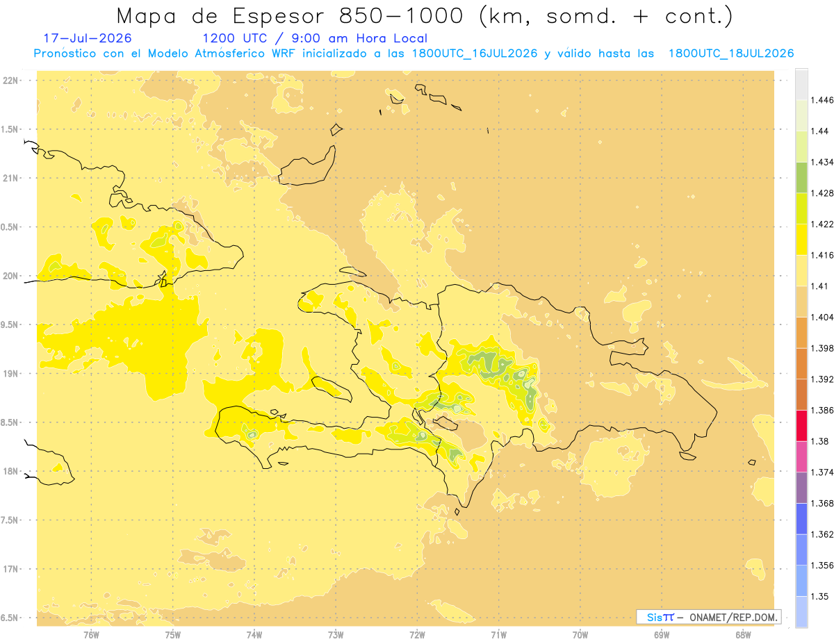Viewport: 834px width, 644px height.
Task: Click the longitude axis label 69W
Action: click(x=662, y=635)
